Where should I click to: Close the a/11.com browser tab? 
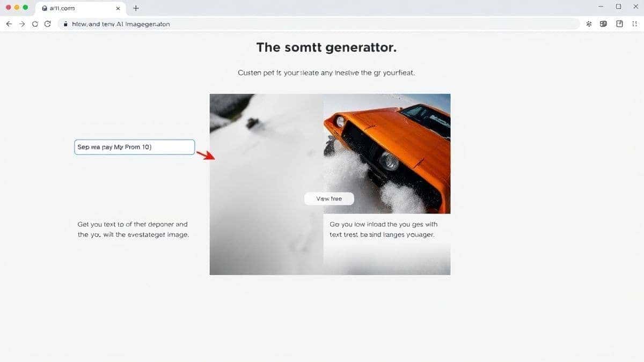pyautogui.click(x=118, y=8)
